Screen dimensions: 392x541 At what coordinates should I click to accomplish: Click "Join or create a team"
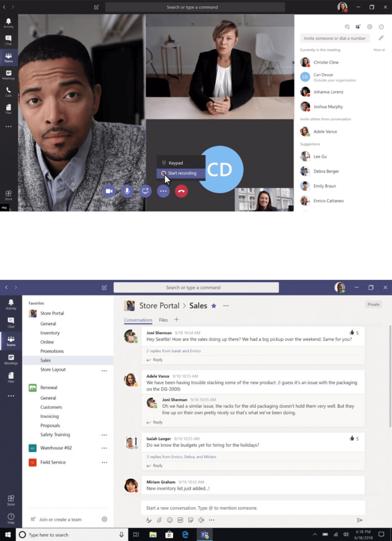60,519
